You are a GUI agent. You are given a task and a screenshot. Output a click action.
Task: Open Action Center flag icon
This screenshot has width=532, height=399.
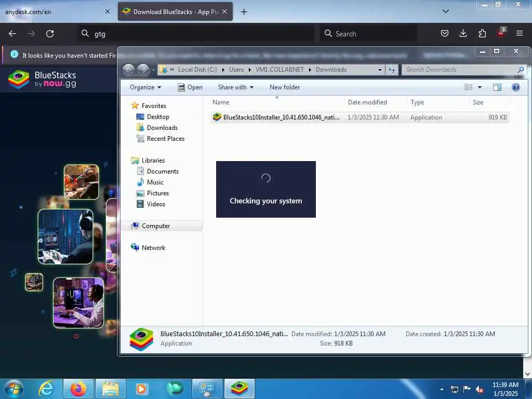click(x=467, y=389)
